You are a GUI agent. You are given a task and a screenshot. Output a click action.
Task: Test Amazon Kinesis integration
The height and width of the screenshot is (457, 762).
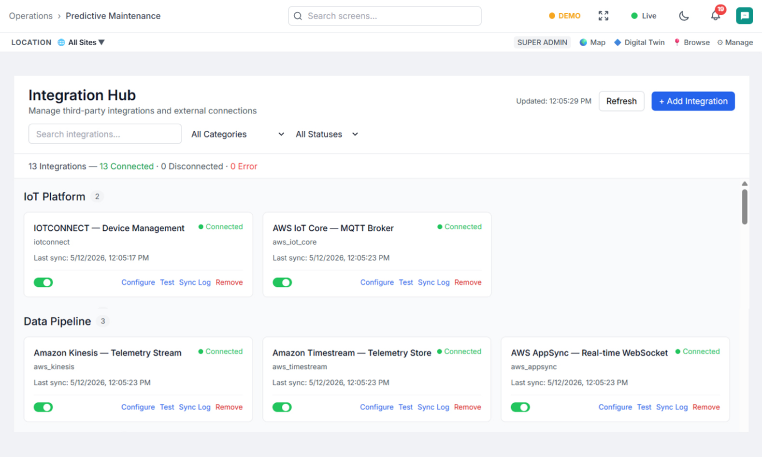(167, 407)
